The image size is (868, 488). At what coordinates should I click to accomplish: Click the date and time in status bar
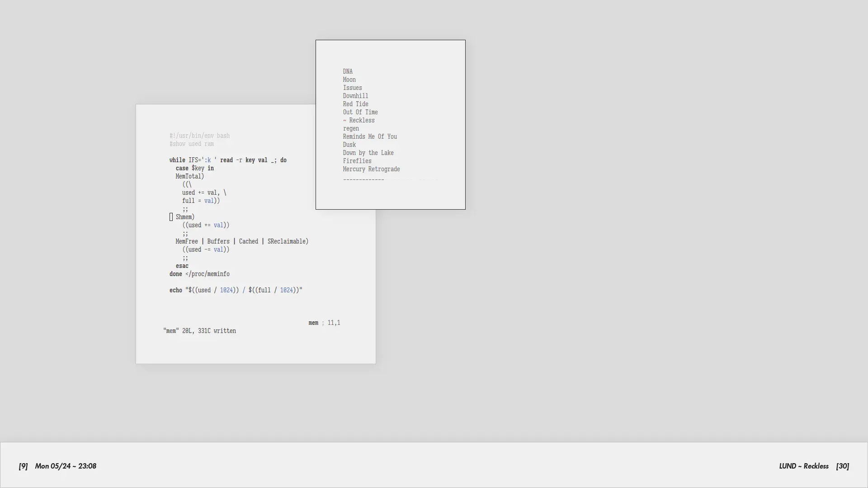[66, 466]
